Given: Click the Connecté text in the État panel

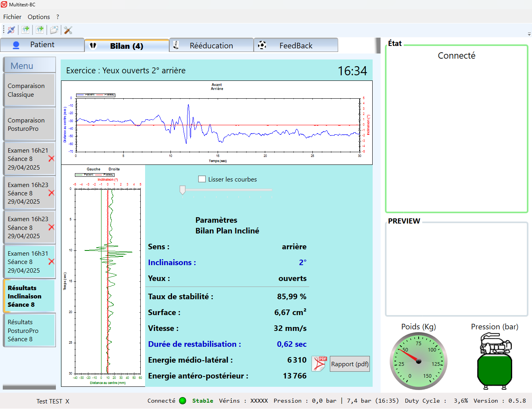Looking at the screenshot, I should pos(457,55).
